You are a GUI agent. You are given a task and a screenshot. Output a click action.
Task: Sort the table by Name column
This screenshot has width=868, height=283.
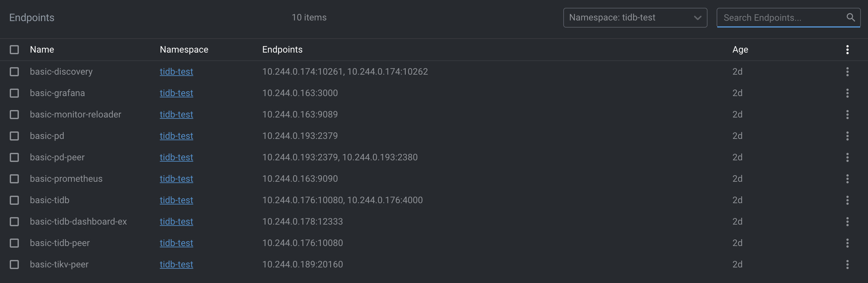42,50
